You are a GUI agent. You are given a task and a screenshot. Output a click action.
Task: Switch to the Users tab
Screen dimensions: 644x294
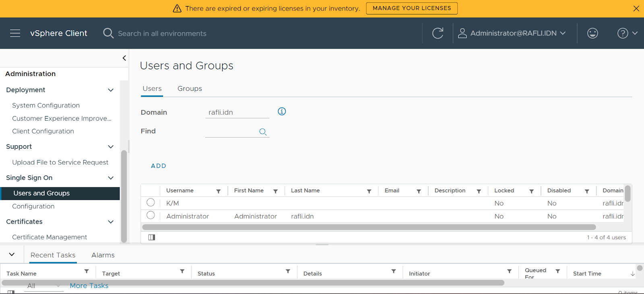152,88
